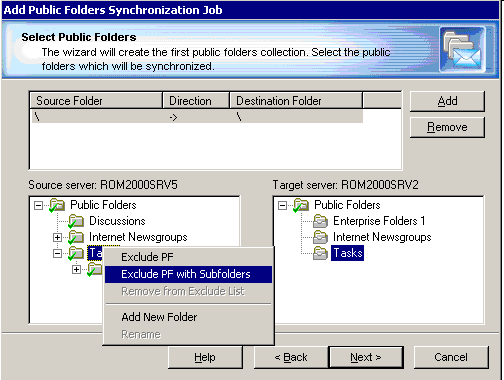Image resolution: width=504 pixels, height=380 pixels.
Task: Click the target Tasks folder icon
Action: coord(320,253)
